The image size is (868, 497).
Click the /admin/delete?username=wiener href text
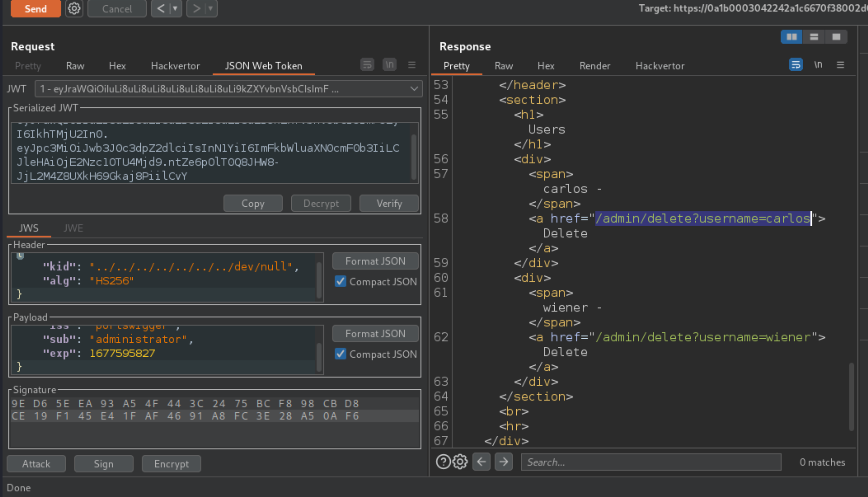pyautogui.click(x=703, y=337)
